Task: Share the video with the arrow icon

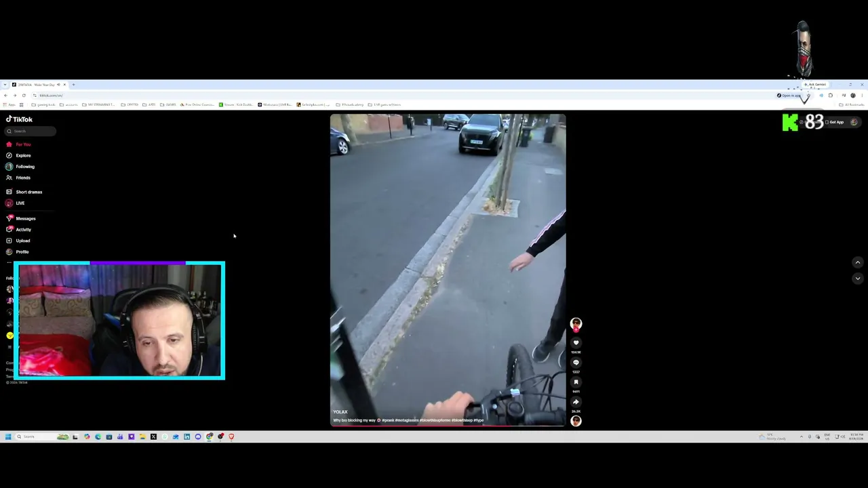Action: point(576,402)
